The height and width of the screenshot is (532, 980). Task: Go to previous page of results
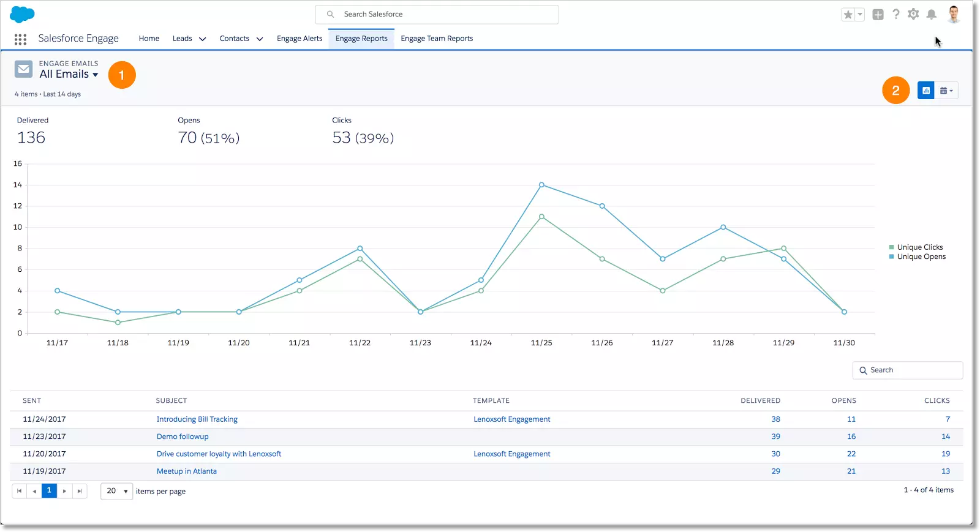pos(34,491)
